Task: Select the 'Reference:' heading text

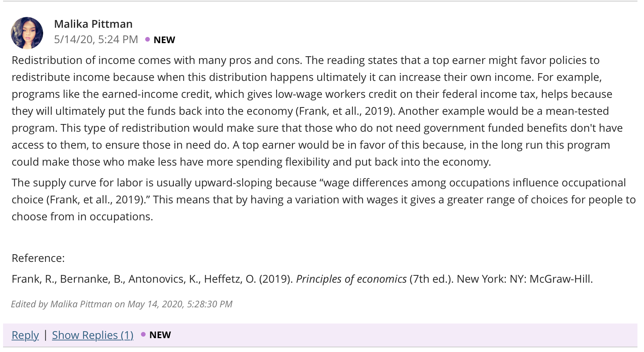Action: pyautogui.click(x=38, y=258)
